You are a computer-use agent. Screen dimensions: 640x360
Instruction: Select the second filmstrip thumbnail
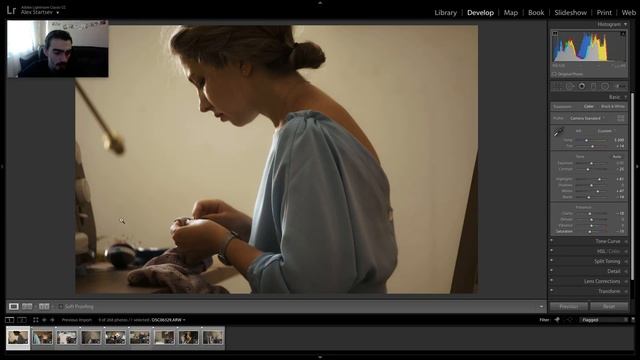(42, 338)
